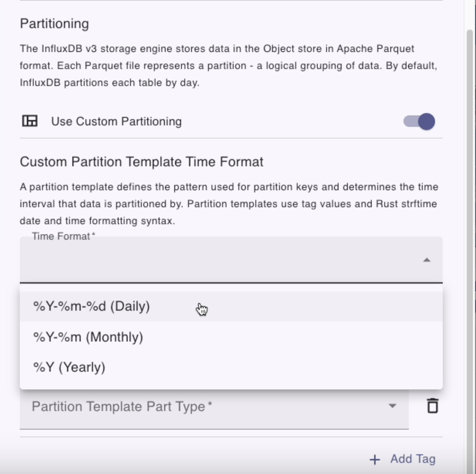Image resolution: width=476 pixels, height=474 pixels.
Task: Click the dropdown arrow on Partition Template Part Type
Action: (x=393, y=406)
